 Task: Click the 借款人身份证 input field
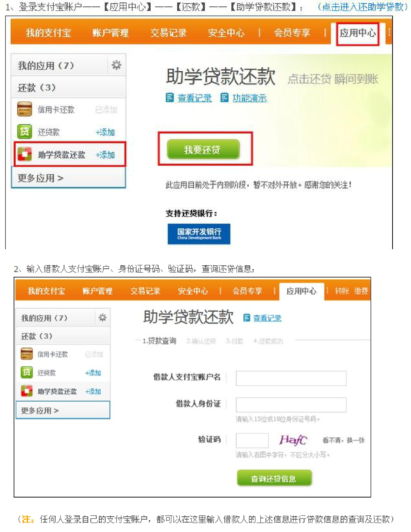(291, 405)
